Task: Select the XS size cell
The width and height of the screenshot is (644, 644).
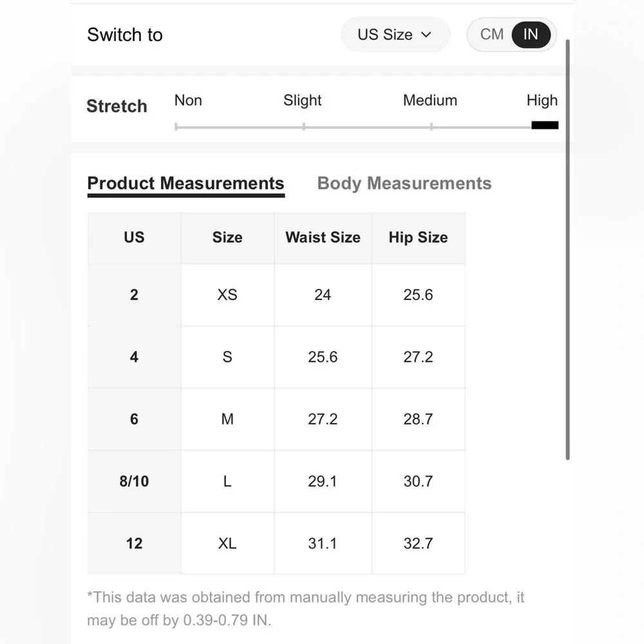Action: (x=227, y=295)
